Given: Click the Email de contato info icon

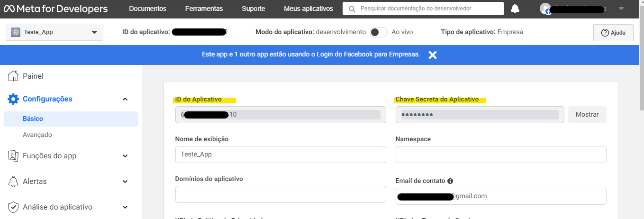Looking at the screenshot, I should pyautogui.click(x=450, y=181).
